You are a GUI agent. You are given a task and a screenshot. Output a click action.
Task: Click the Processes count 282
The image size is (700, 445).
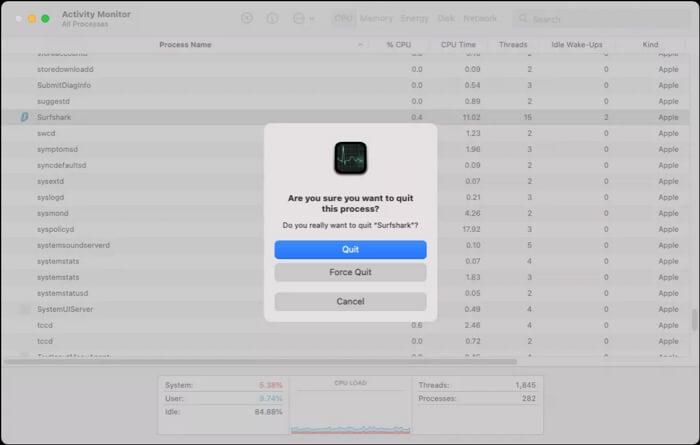coord(529,399)
